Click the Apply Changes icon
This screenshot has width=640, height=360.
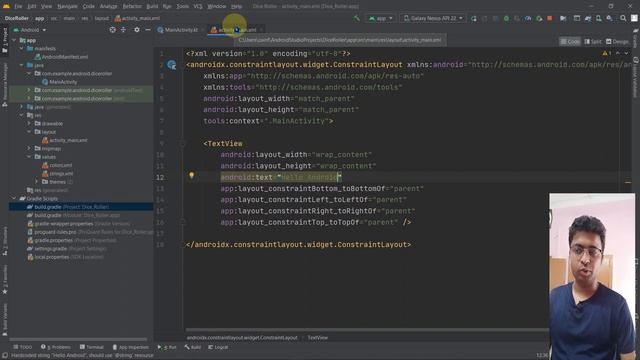(x=484, y=18)
